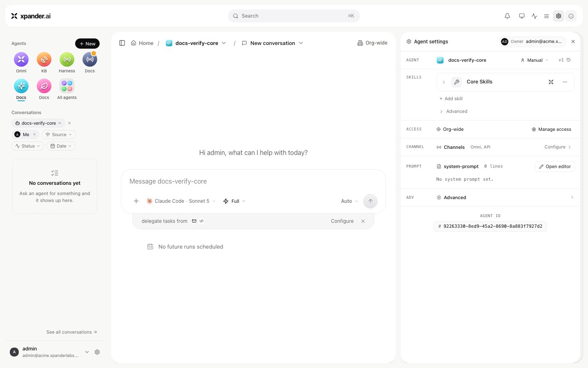Click the docs-verify-core agent name in settings
The height and width of the screenshot is (368, 588).
pos(467,60)
